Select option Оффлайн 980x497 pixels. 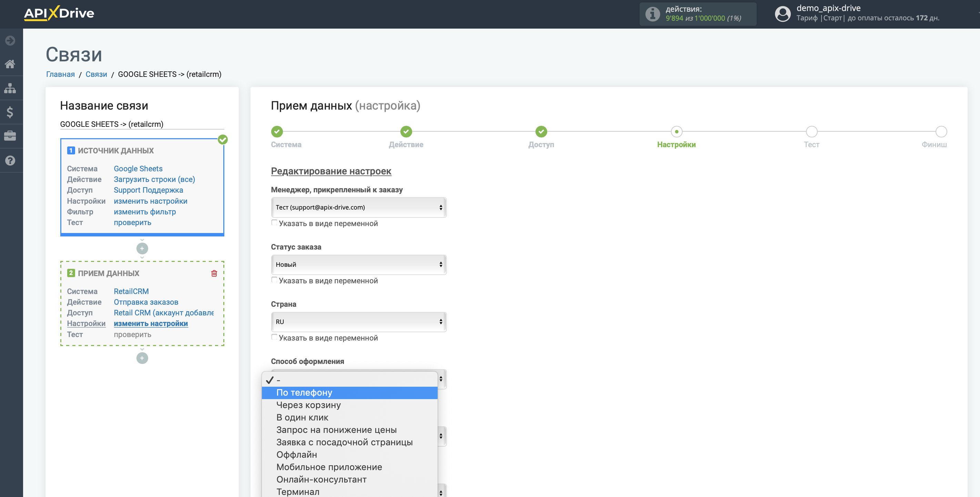(350, 455)
